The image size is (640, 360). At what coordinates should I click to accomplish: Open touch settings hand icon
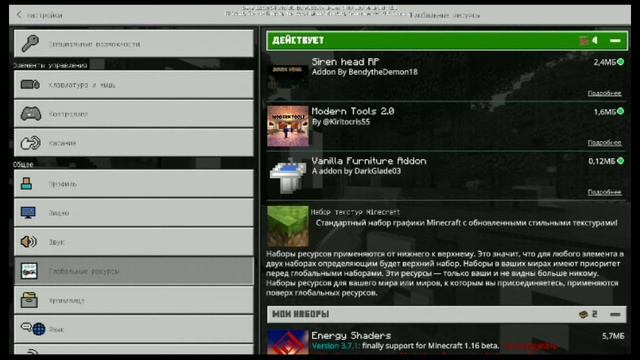tap(31, 143)
